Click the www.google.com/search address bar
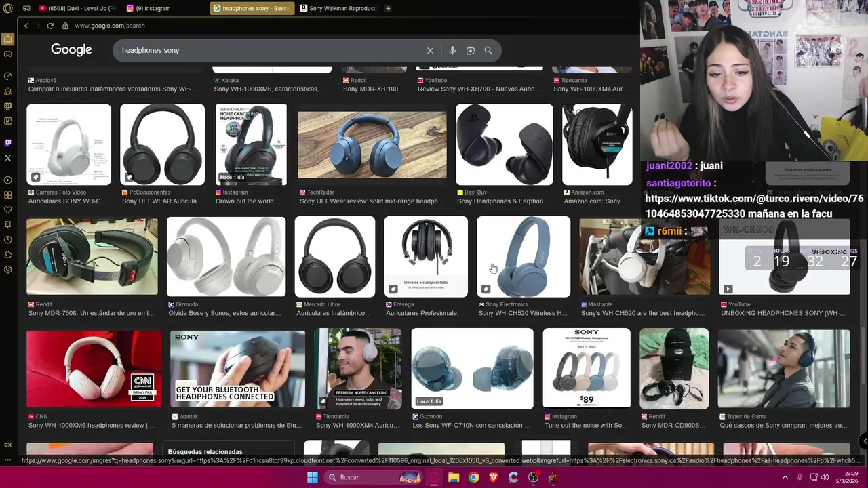The height and width of the screenshot is (488, 868). pos(109,26)
